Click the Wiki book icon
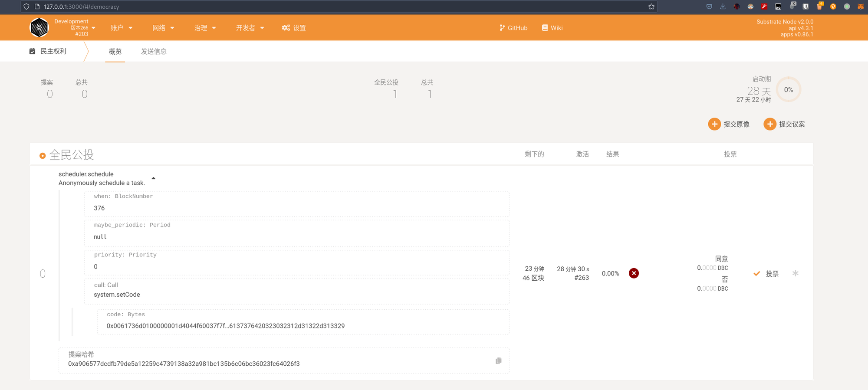 [x=545, y=28]
